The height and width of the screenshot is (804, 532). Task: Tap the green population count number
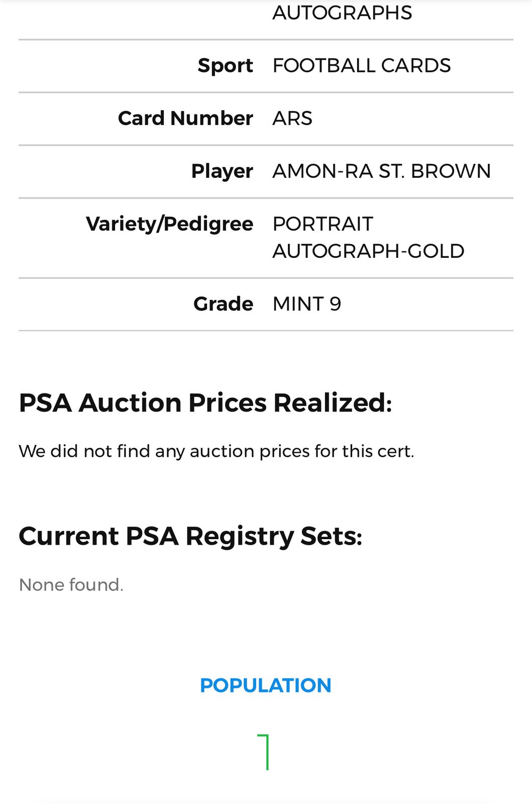pyautogui.click(x=264, y=752)
